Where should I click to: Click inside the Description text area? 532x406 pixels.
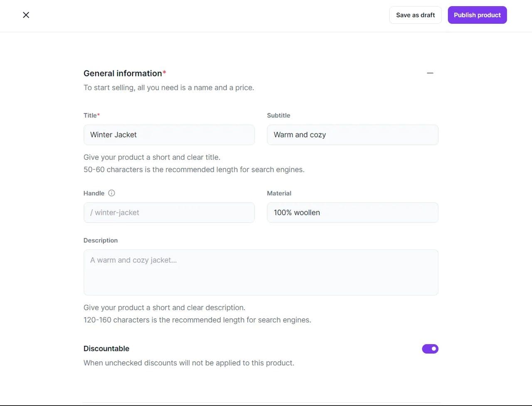[x=261, y=272]
